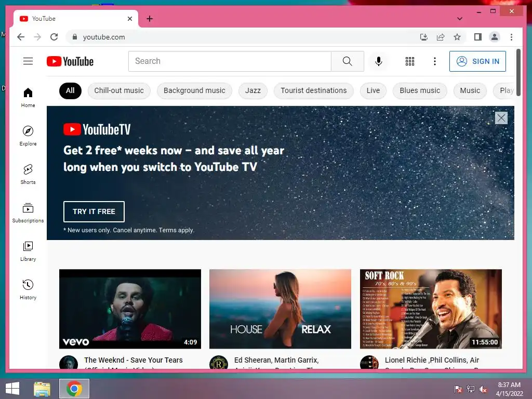Click browser forward arrow
The width and height of the screenshot is (532, 399).
[37, 37]
